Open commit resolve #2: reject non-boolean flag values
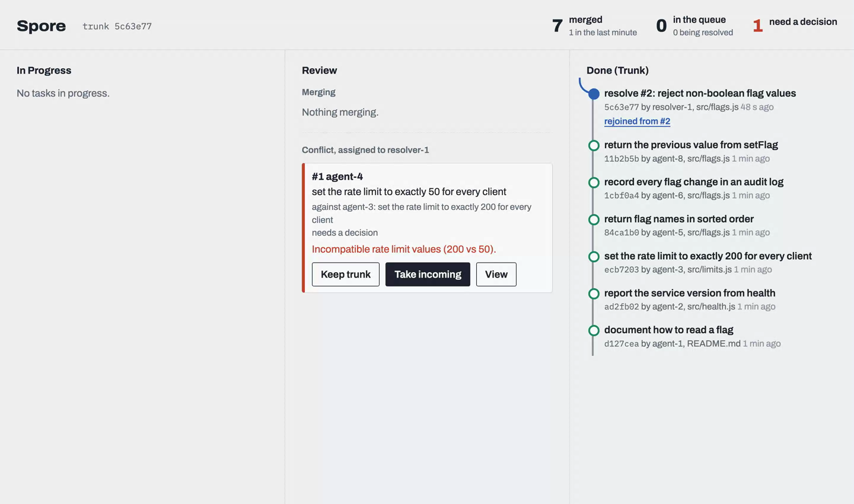854x504 pixels. click(x=700, y=93)
